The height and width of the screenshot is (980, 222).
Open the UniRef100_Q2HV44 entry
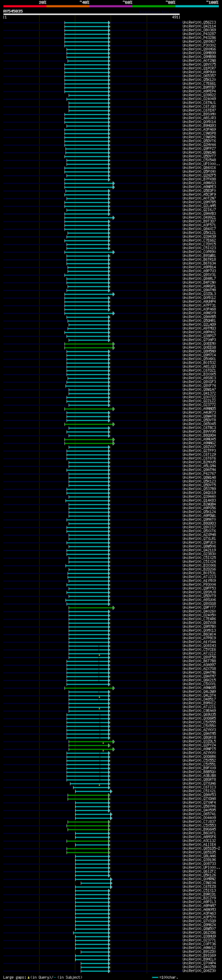(199, 145)
